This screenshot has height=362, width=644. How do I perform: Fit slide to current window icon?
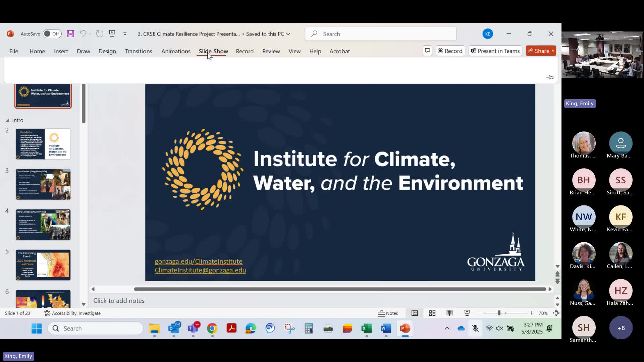click(556, 313)
